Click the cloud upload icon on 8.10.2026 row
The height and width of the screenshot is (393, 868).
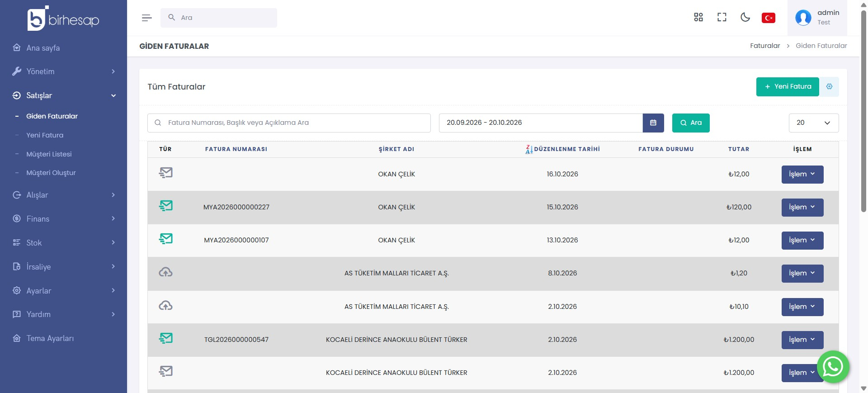[165, 272]
